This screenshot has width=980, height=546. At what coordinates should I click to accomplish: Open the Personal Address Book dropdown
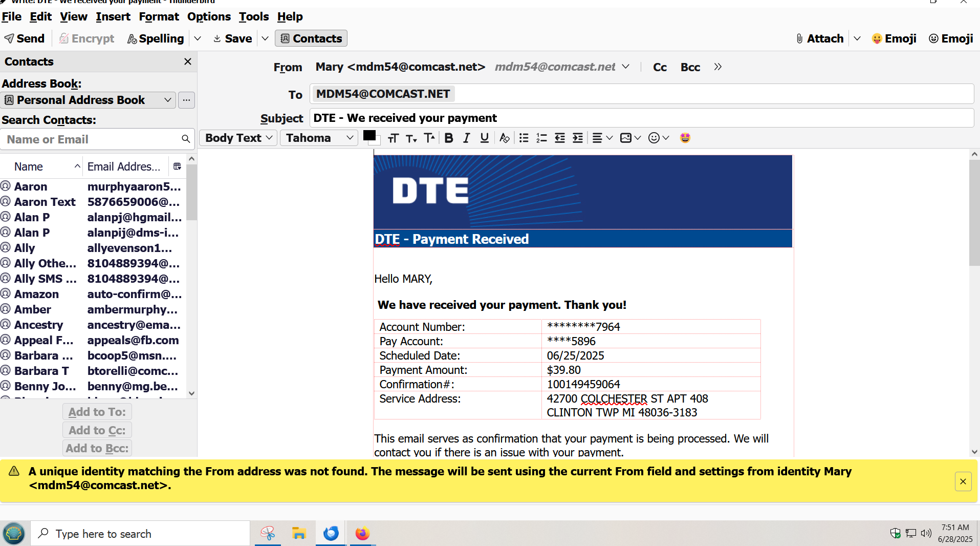click(x=89, y=100)
